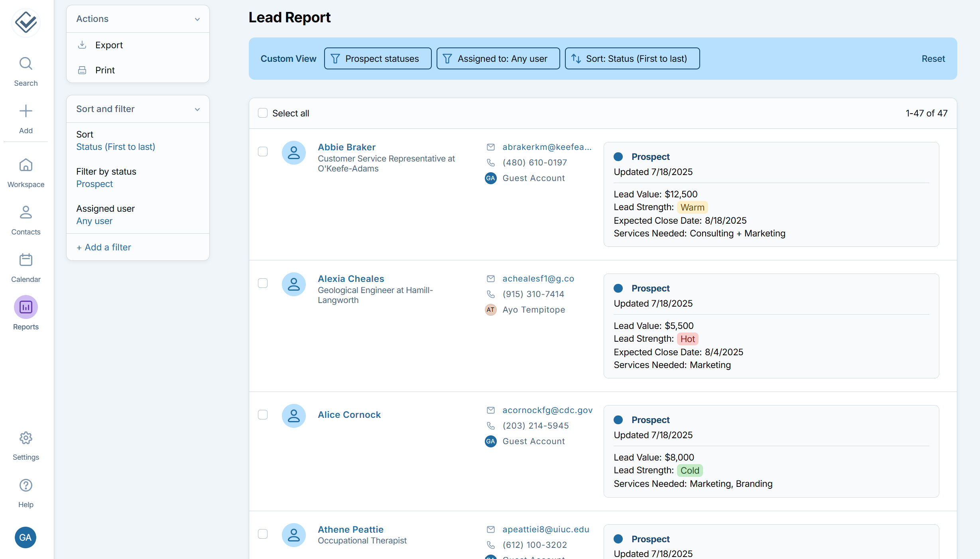Collapse the Actions panel chevron
Screen dimensions: 980x559
pyautogui.click(x=197, y=19)
